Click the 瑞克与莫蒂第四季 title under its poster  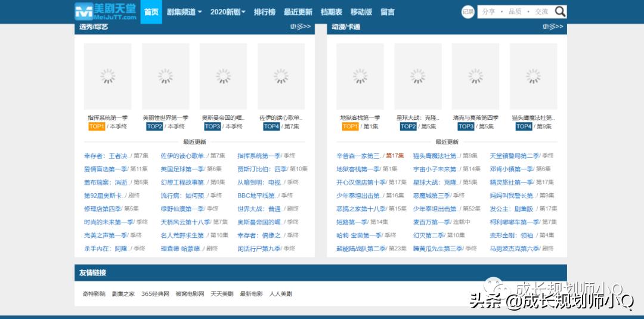click(476, 118)
